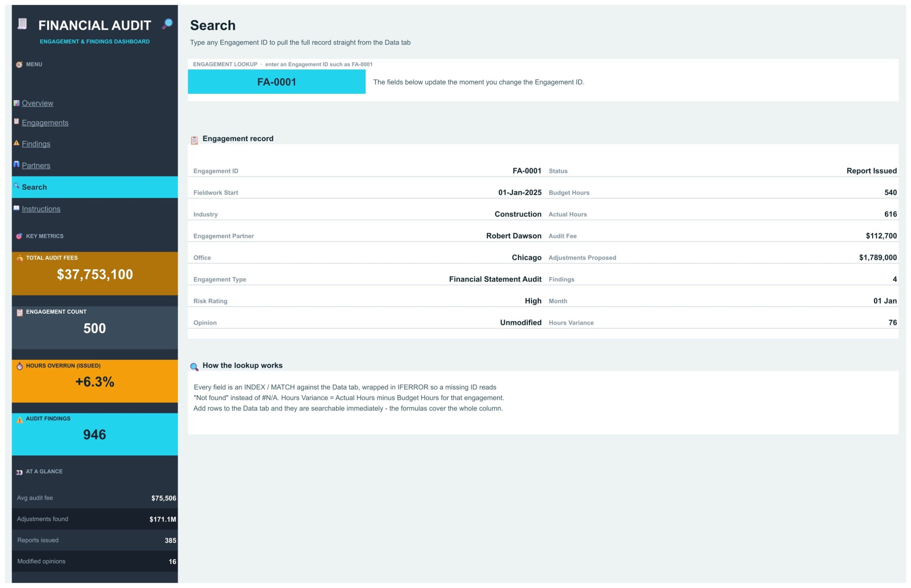Click the clipboard icon beside Engagement record

pos(194,140)
